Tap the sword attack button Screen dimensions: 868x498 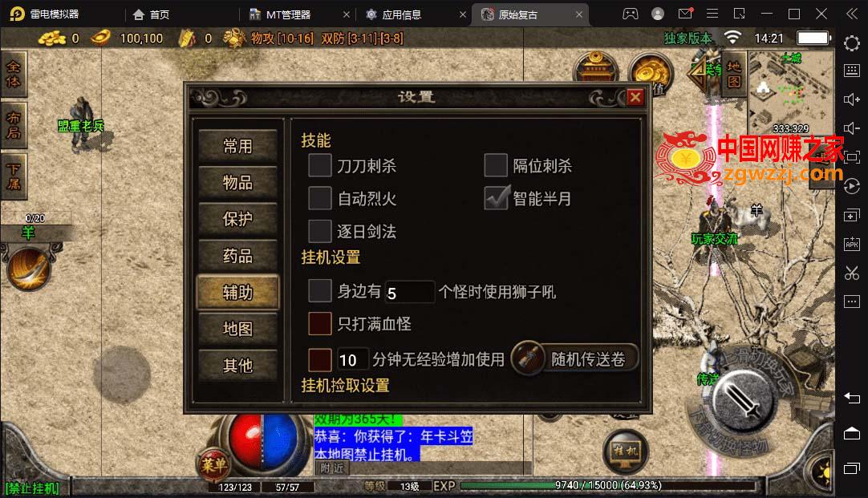743,401
